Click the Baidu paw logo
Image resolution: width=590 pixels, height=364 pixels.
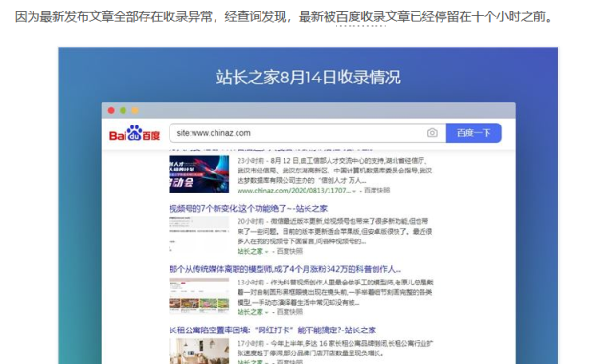point(134,133)
